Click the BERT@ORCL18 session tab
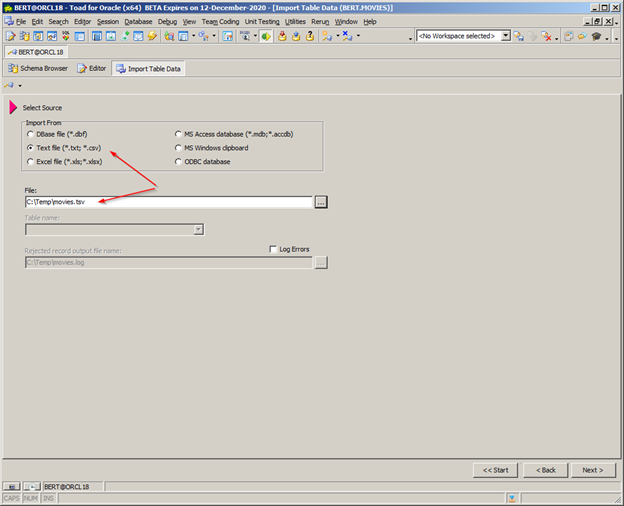 click(x=36, y=52)
